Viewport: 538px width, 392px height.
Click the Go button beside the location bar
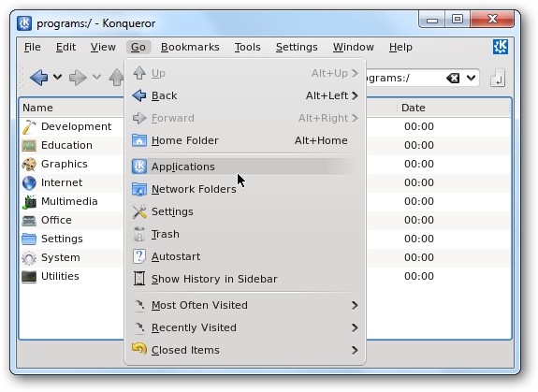[498, 78]
